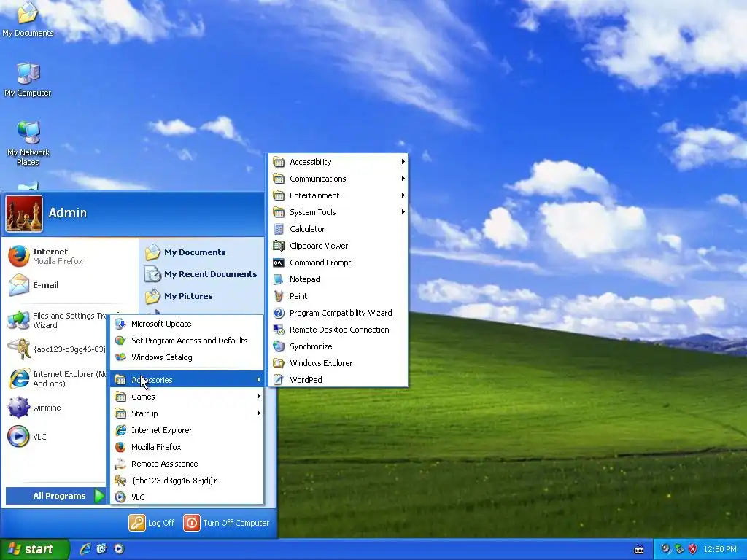Select the highlighted Accessories folder
This screenshot has height=560, width=747.
click(x=187, y=379)
